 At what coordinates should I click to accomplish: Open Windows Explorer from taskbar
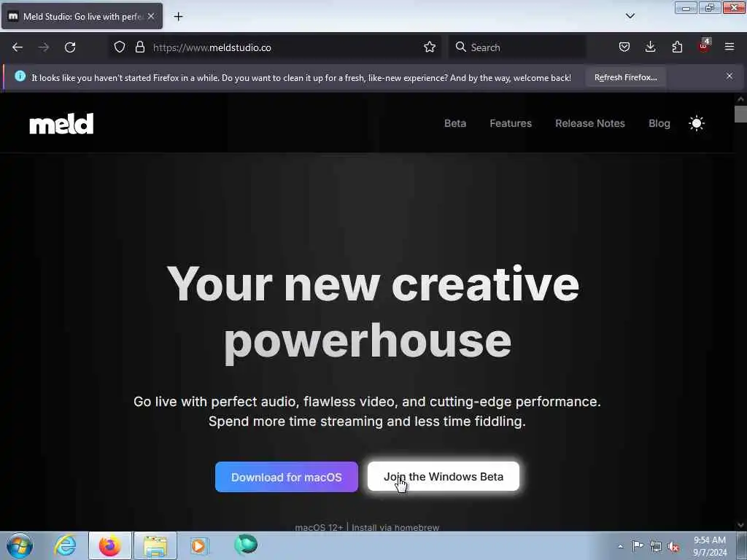[x=155, y=545]
